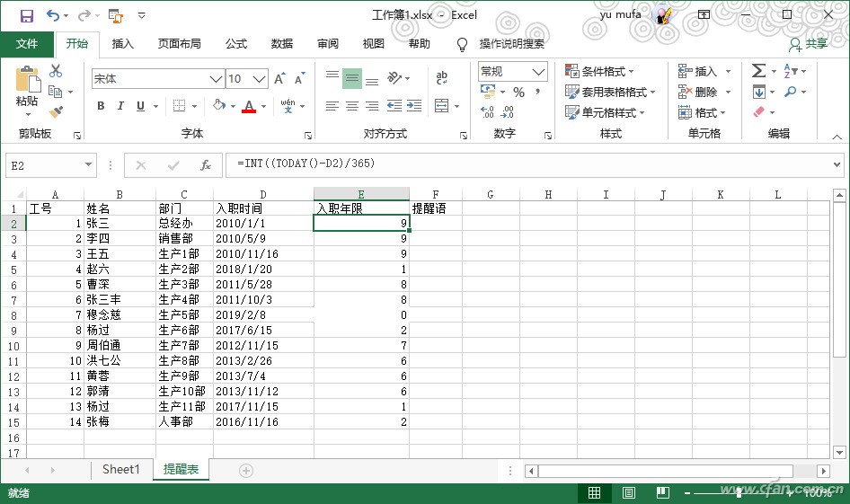850x504 pixels.
Task: Click the Insert Function fx icon
Action: pos(206,165)
